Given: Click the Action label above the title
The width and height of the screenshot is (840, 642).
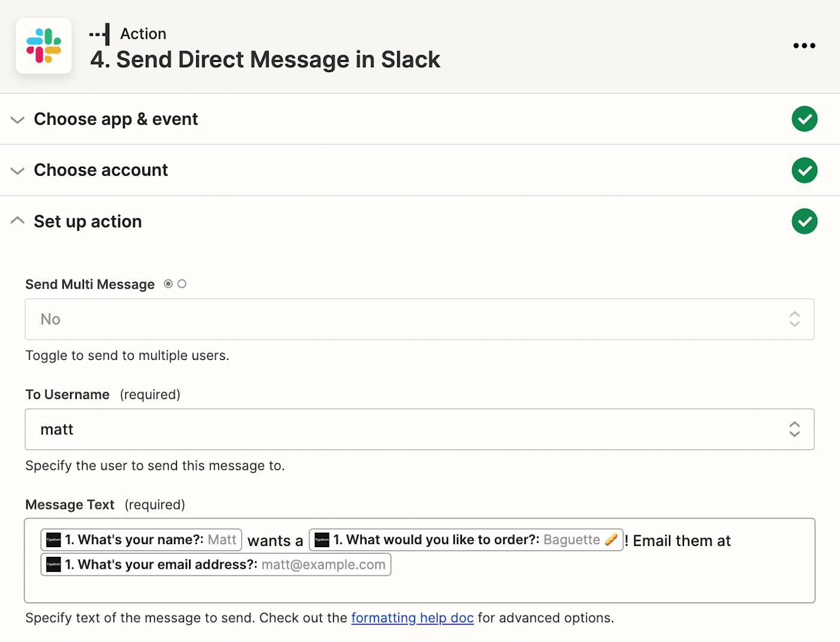Looking at the screenshot, I should tap(143, 34).
